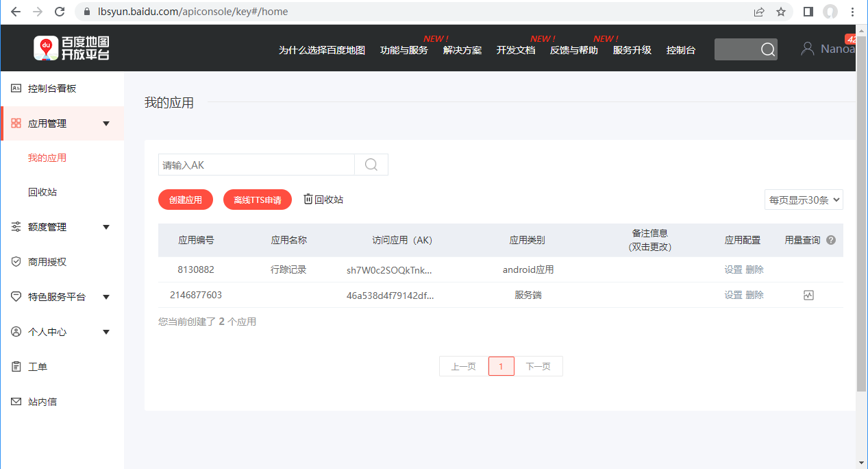Click the 商用授权 shield icon
Image resolution: width=868 pixels, height=469 pixels.
16,262
